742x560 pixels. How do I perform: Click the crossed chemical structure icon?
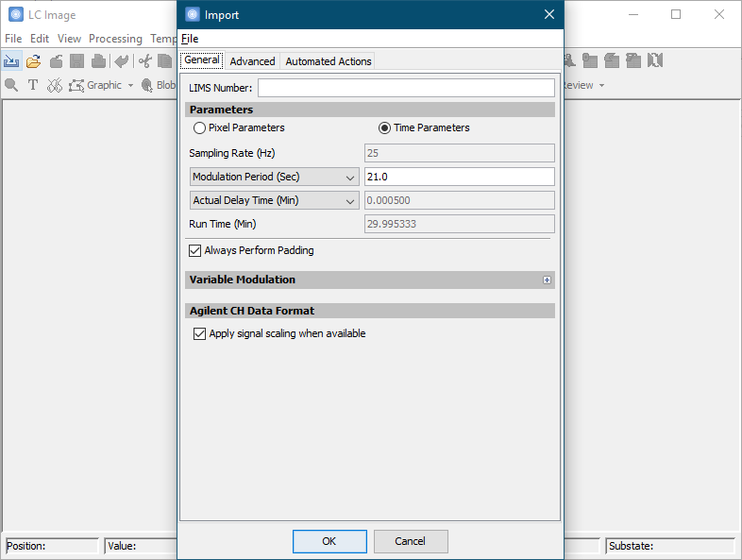(x=55, y=85)
